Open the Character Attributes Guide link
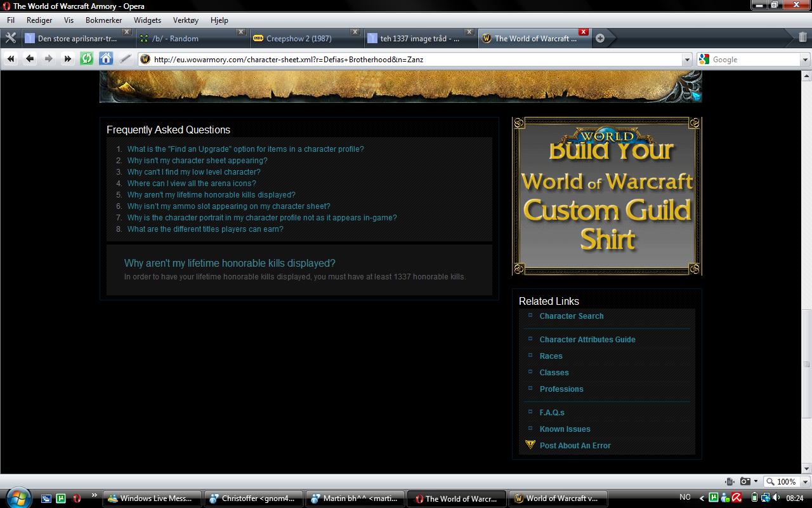The width and height of the screenshot is (812, 508). coord(587,340)
